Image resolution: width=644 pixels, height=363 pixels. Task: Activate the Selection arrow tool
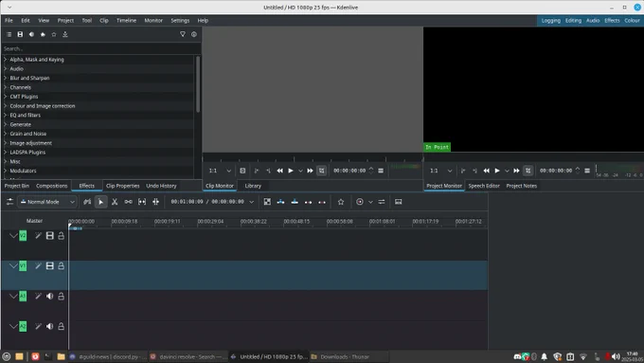pyautogui.click(x=100, y=202)
